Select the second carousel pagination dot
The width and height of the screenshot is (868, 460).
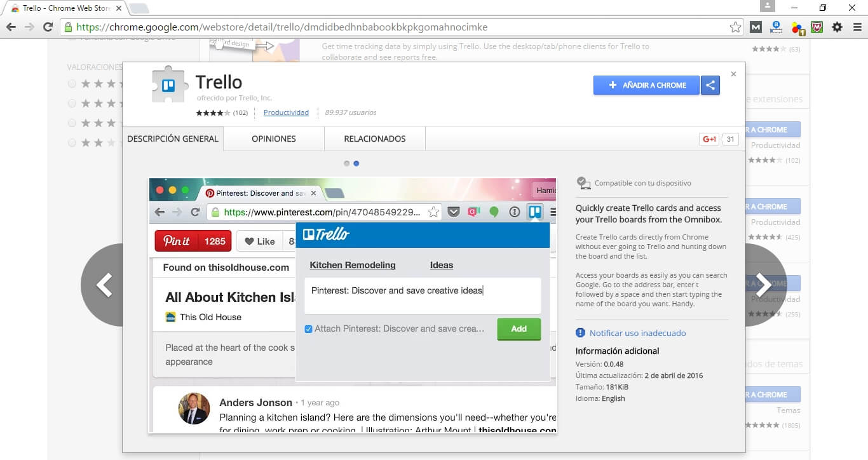coord(356,163)
